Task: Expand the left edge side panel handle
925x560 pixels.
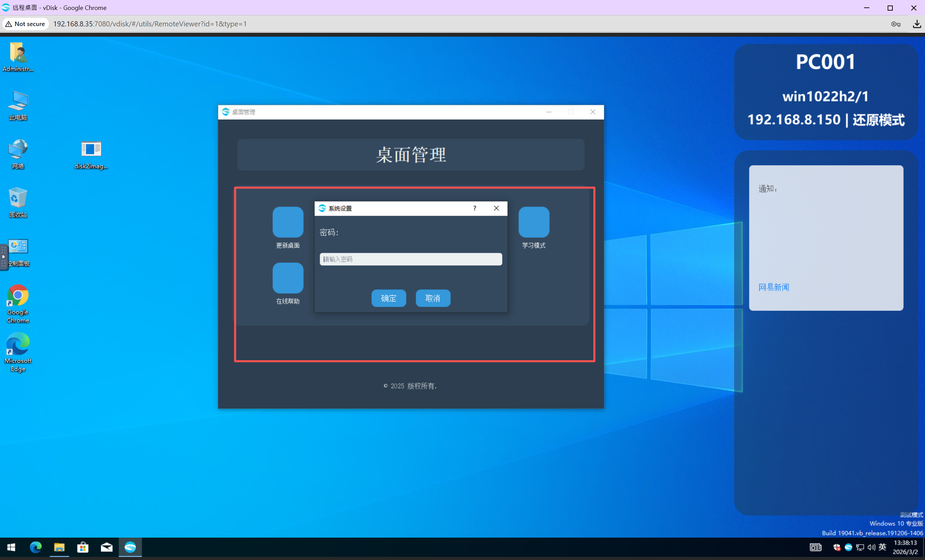Action: (x=3, y=257)
